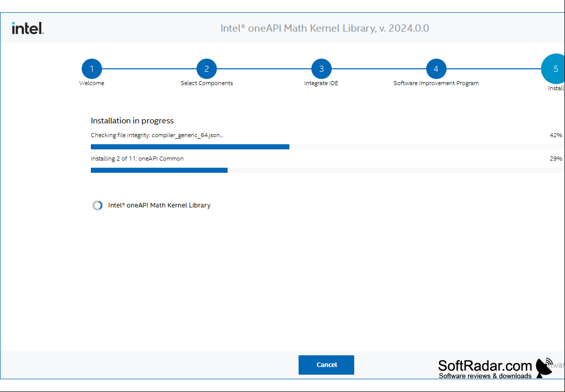
Task: Click the 42% value
Action: (x=556, y=135)
